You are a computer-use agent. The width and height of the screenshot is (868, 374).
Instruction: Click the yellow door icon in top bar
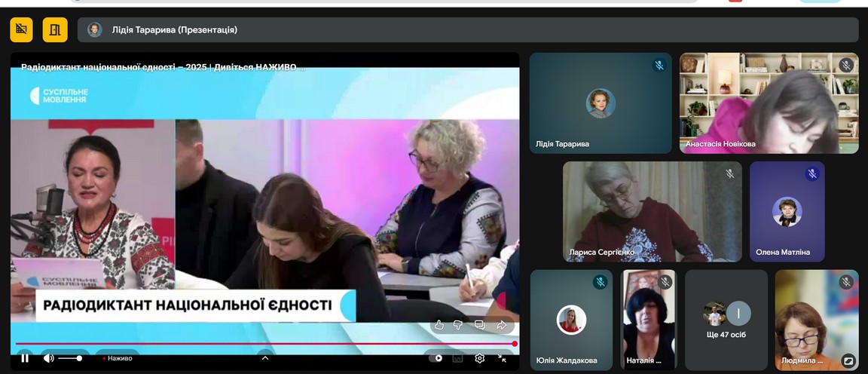tap(55, 29)
